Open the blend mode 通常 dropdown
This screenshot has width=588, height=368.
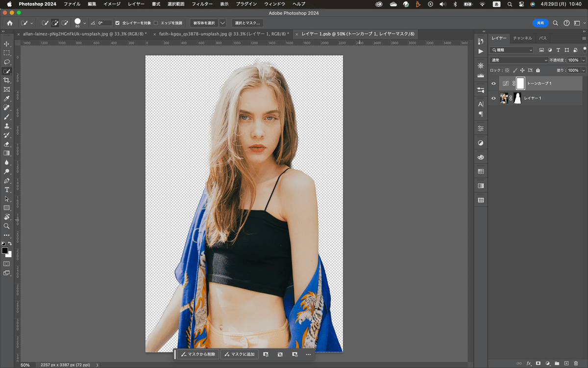coord(519,60)
